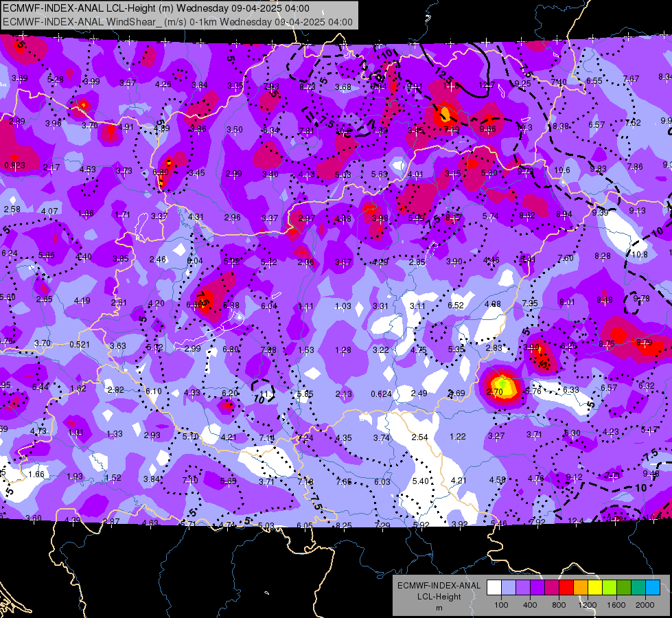Click the value 2.70 on the yellow hotspot
Screen dimensions: 672x618
[x=495, y=391]
